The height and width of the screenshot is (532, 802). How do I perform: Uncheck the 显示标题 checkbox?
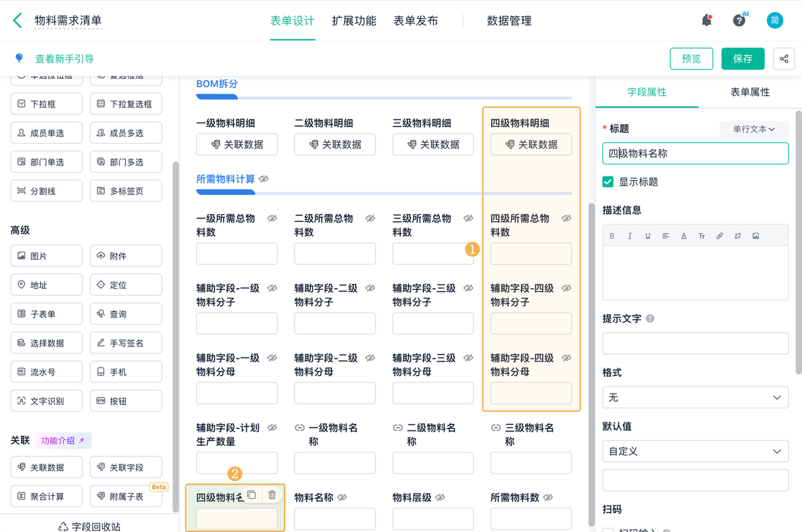(x=608, y=182)
